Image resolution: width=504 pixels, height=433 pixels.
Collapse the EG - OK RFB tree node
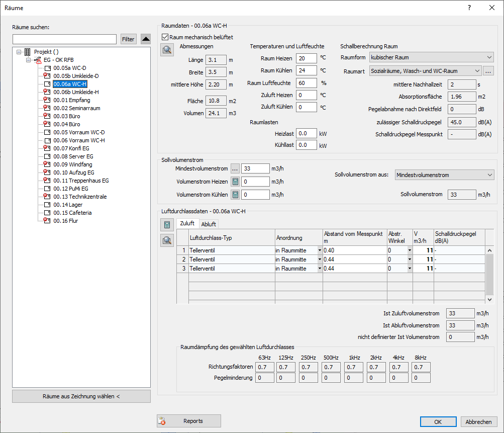[29, 60]
